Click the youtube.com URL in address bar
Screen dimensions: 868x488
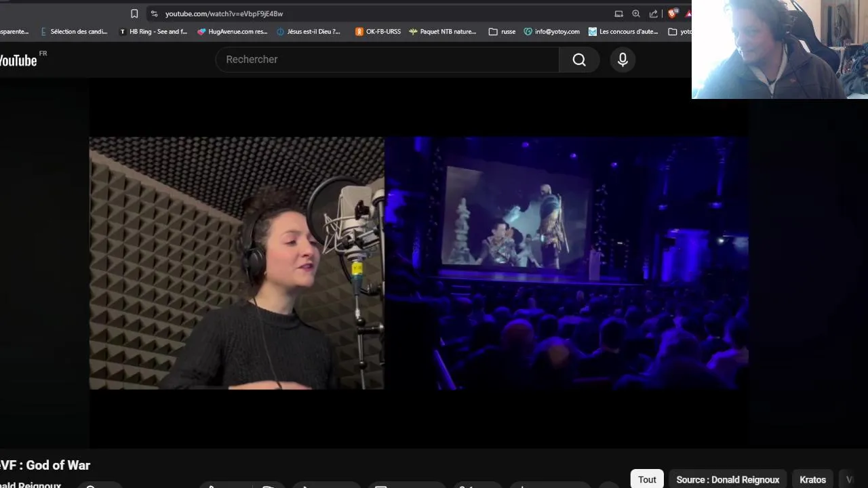224,14
